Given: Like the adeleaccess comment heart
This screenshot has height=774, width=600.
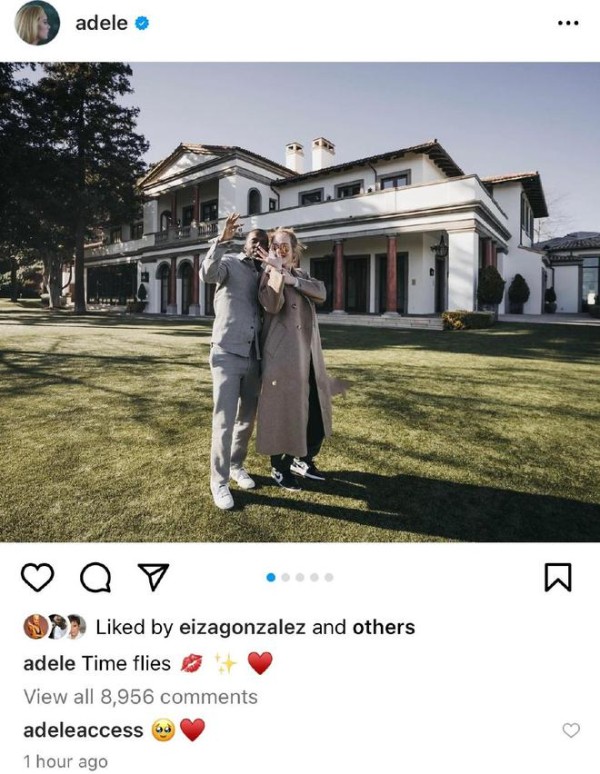Looking at the screenshot, I should point(571,730).
